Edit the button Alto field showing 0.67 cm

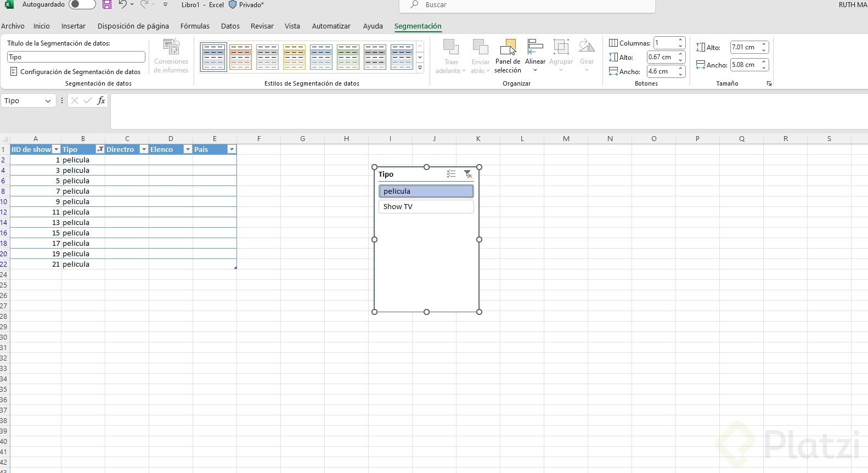point(662,57)
